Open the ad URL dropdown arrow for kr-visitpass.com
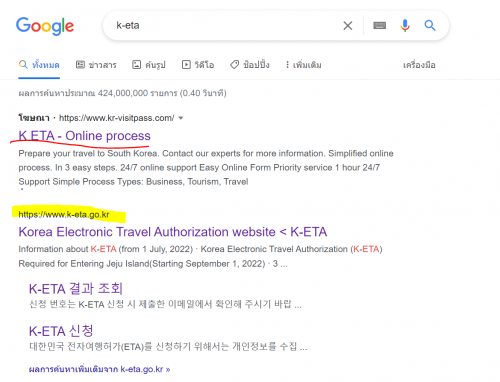This screenshot has width=500, height=382. [181, 118]
